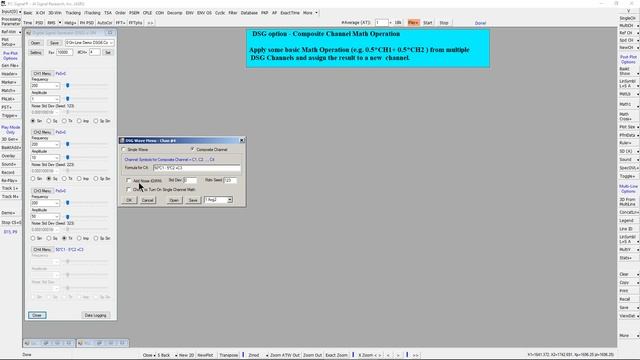Select the Single Wave option
This screenshot has width=640, height=360.
pyautogui.click(x=124, y=149)
